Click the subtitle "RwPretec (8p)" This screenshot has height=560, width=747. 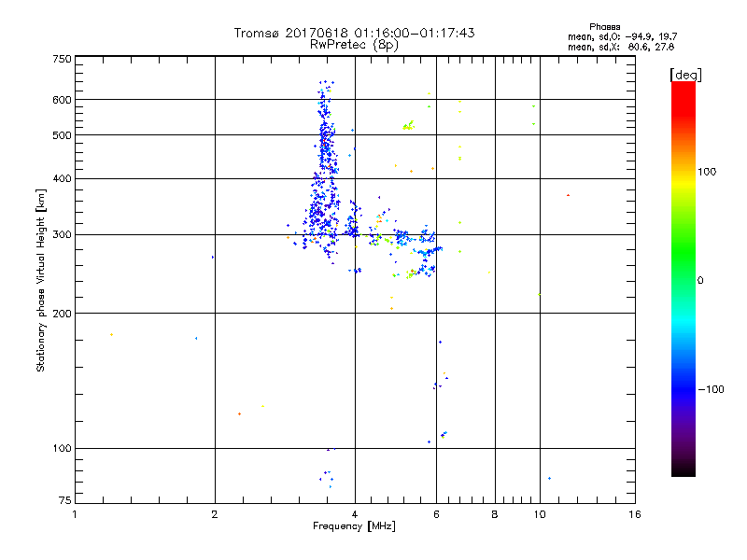point(354,45)
